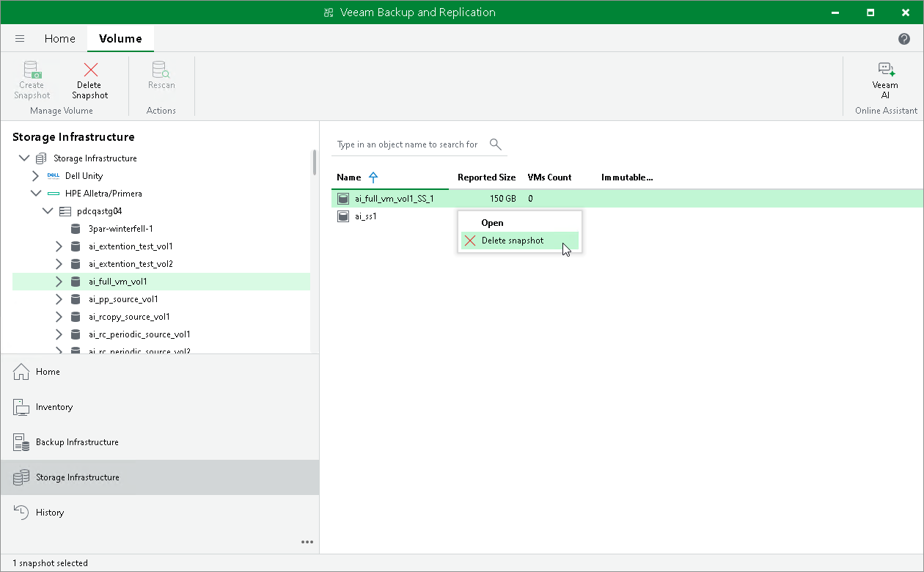The height and width of the screenshot is (572, 924).
Task: Expand the ai_extention_test_vol1 volume
Action: click(59, 246)
